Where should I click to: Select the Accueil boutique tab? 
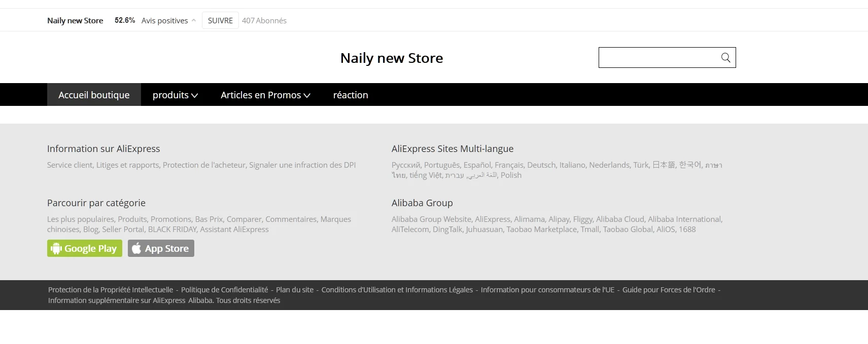94,95
